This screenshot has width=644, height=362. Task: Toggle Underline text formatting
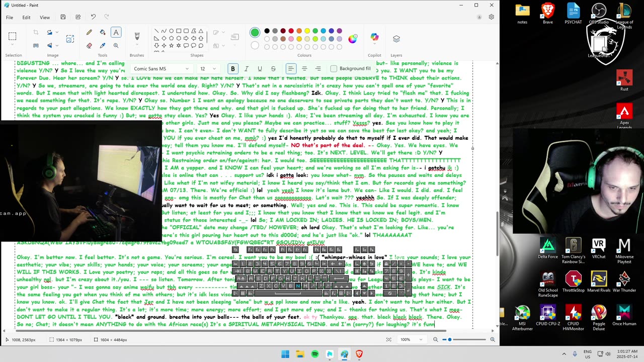click(260, 69)
